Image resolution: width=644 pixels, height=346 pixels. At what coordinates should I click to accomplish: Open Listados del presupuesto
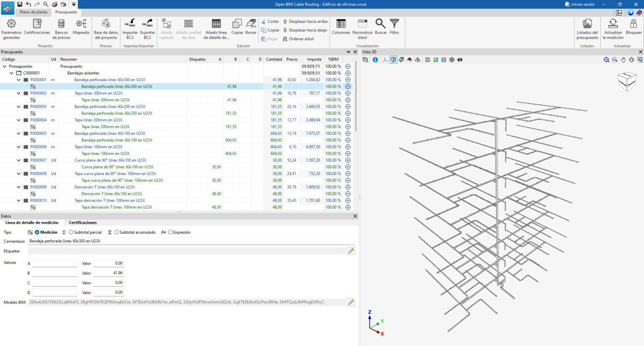(x=587, y=29)
